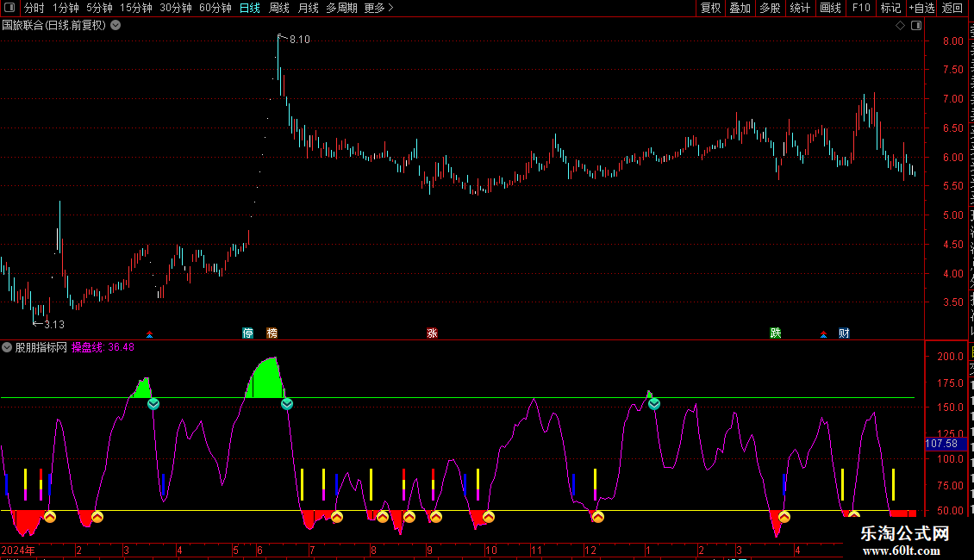Click the 107.58 indicator axis value
Image resolution: width=974 pixels, height=560 pixels.
[x=942, y=444]
